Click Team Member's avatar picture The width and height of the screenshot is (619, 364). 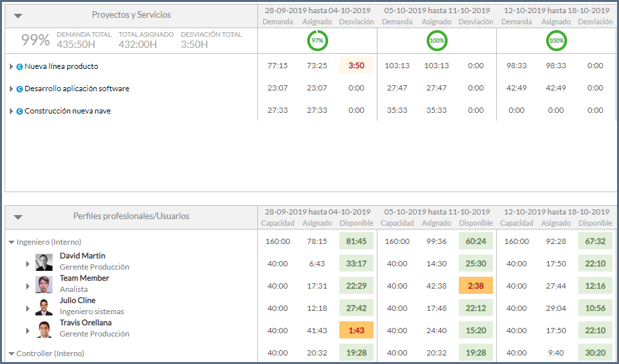tap(44, 285)
